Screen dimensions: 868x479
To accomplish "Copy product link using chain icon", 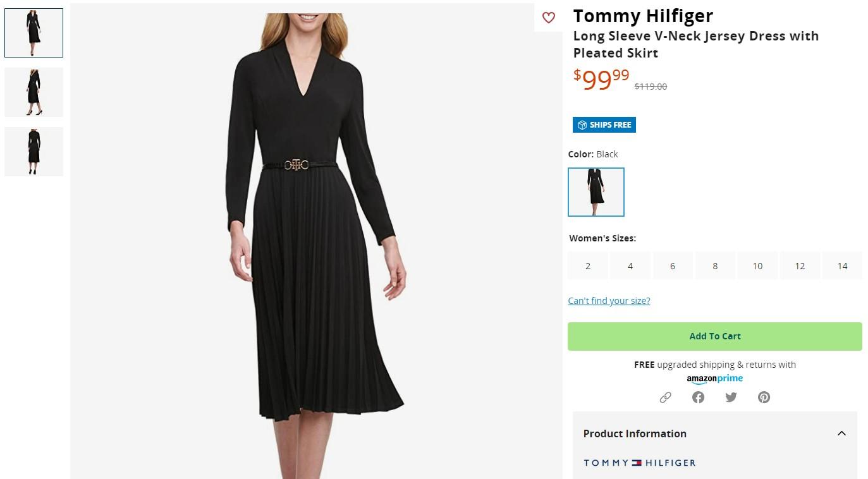I will 665,397.
